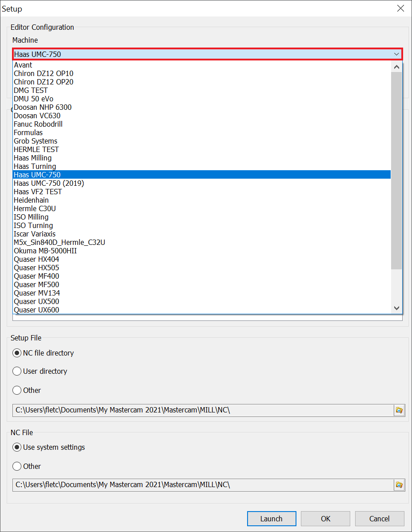This screenshot has width=412, height=532.
Task: Select Haas UMC-750 (2019) entry
Action: coord(202,183)
